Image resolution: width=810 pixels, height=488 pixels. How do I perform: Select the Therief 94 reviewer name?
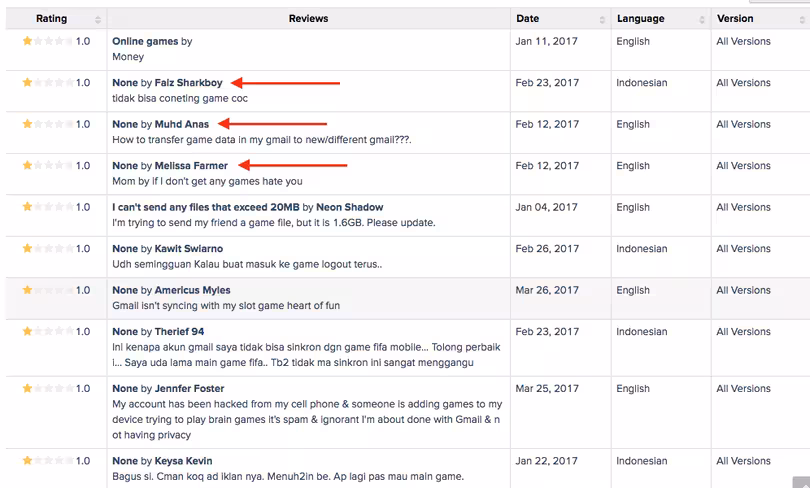point(179,332)
